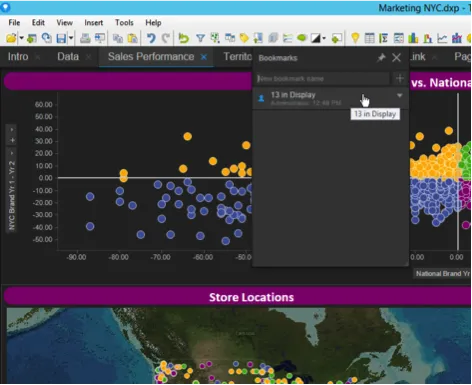Click the Lists panel toolbar icon

[287, 38]
